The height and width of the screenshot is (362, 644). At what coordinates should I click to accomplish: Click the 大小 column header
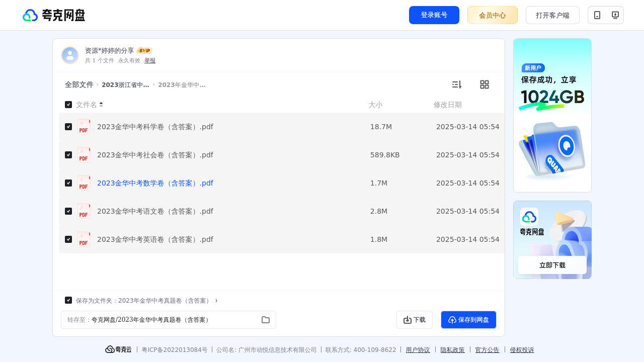click(x=375, y=105)
